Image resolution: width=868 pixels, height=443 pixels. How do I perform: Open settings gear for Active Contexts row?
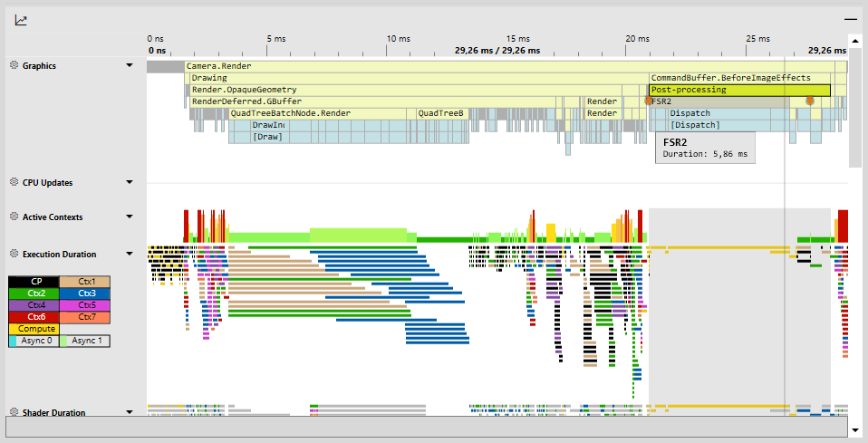(14, 217)
